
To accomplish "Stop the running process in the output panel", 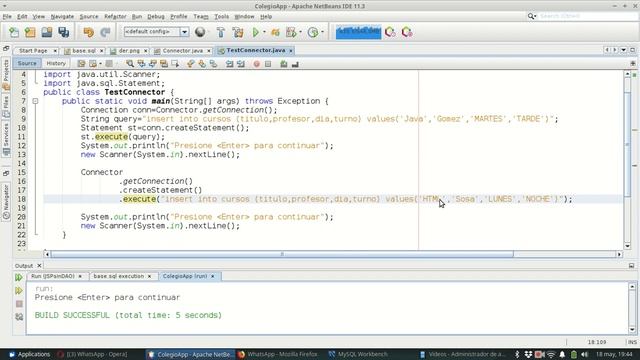I will coord(19,304).
